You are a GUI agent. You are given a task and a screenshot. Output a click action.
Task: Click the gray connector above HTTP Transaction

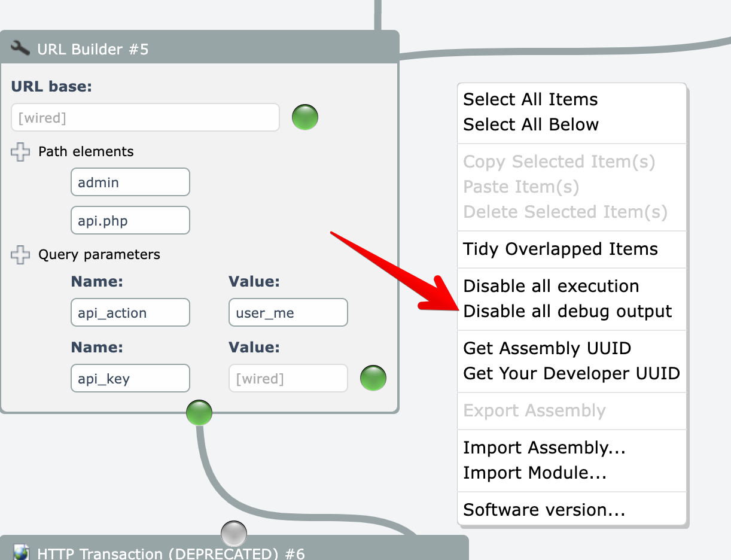(234, 533)
